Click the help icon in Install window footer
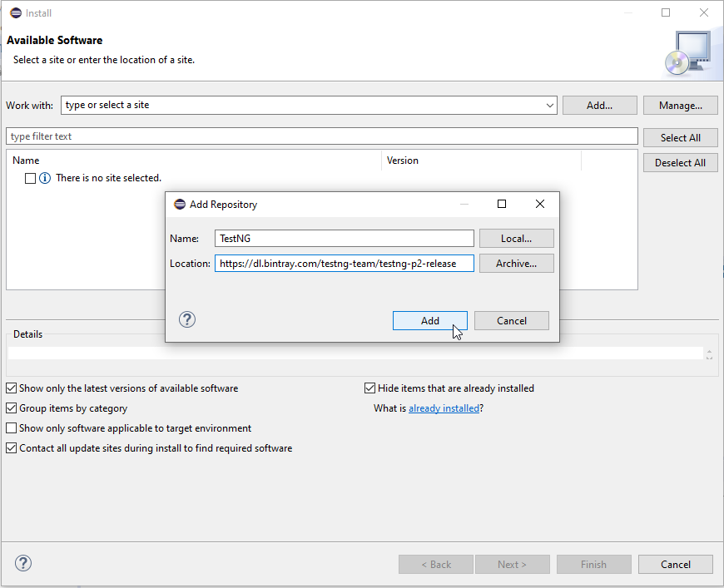This screenshot has width=724, height=588. pyautogui.click(x=23, y=563)
